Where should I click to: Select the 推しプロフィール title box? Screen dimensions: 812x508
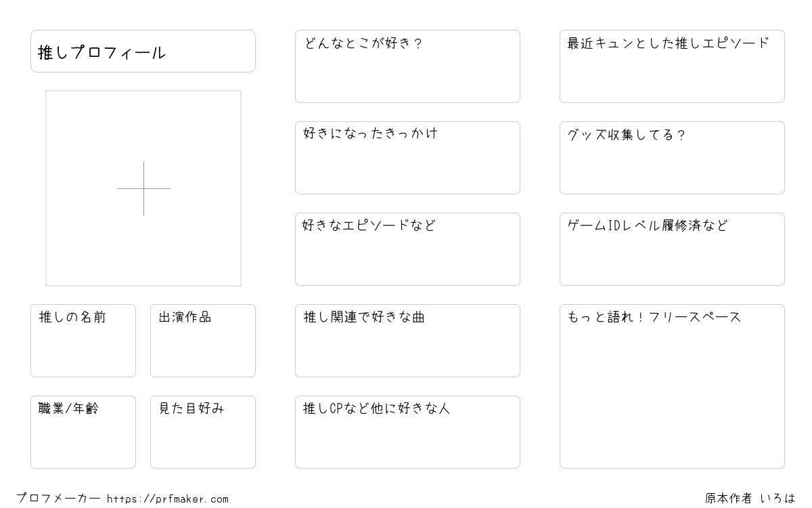[143, 51]
